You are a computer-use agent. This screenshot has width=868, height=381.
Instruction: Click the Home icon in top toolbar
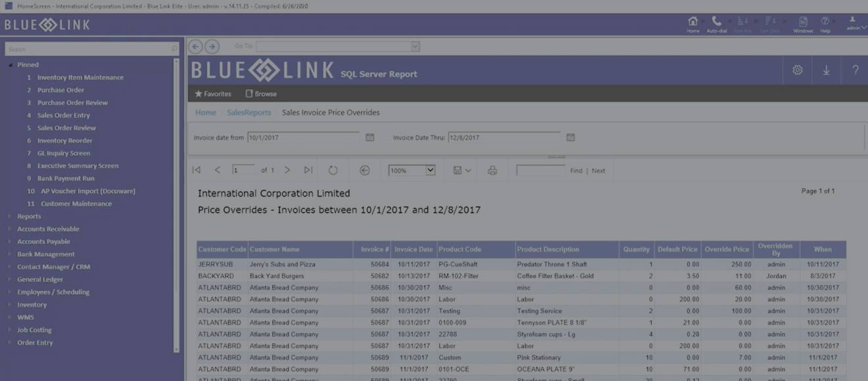tap(692, 23)
